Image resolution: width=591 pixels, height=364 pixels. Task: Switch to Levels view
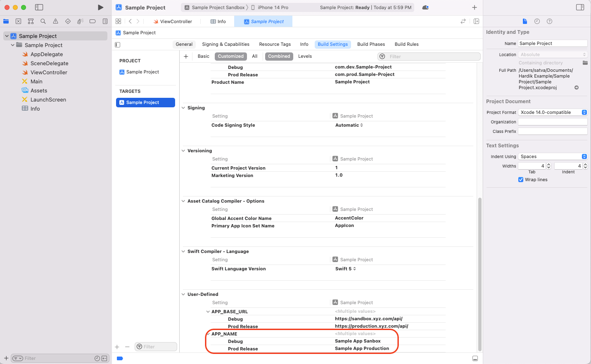pos(305,57)
